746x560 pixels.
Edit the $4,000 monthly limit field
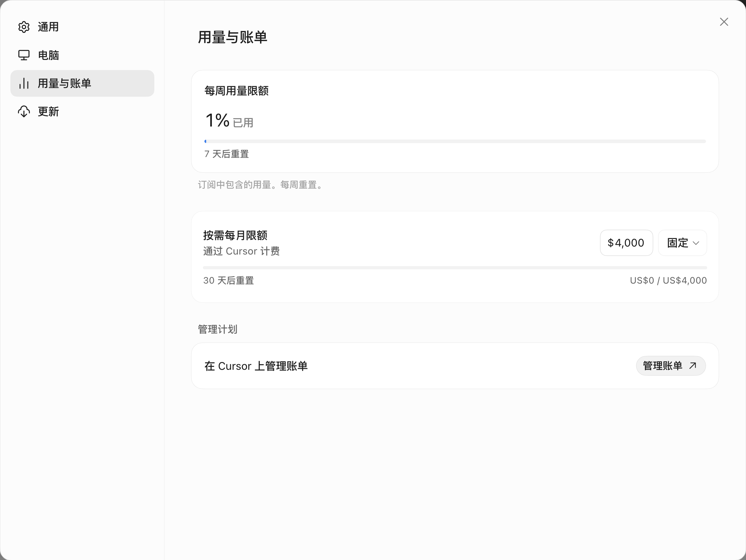coord(626,243)
